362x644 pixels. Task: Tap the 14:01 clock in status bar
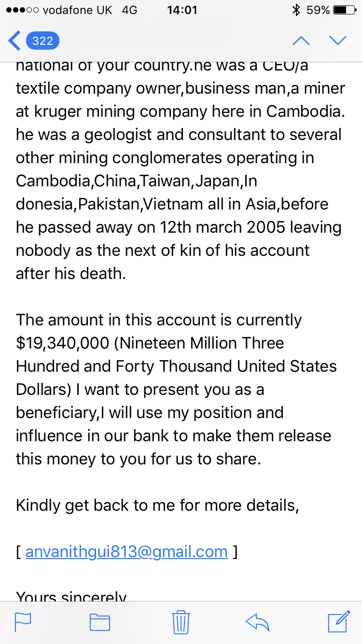(x=181, y=10)
